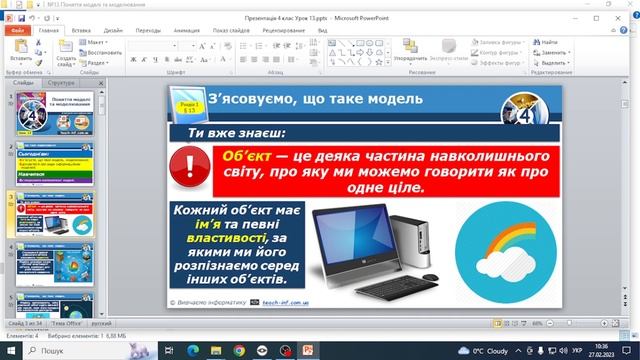The height and width of the screenshot is (360, 640).
Task: Toggle text shadow formatting
Action: 167,60
